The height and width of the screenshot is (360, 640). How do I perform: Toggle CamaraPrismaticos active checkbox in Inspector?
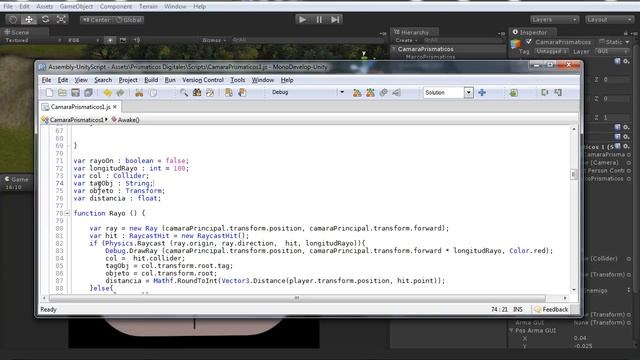pyautogui.click(x=529, y=42)
